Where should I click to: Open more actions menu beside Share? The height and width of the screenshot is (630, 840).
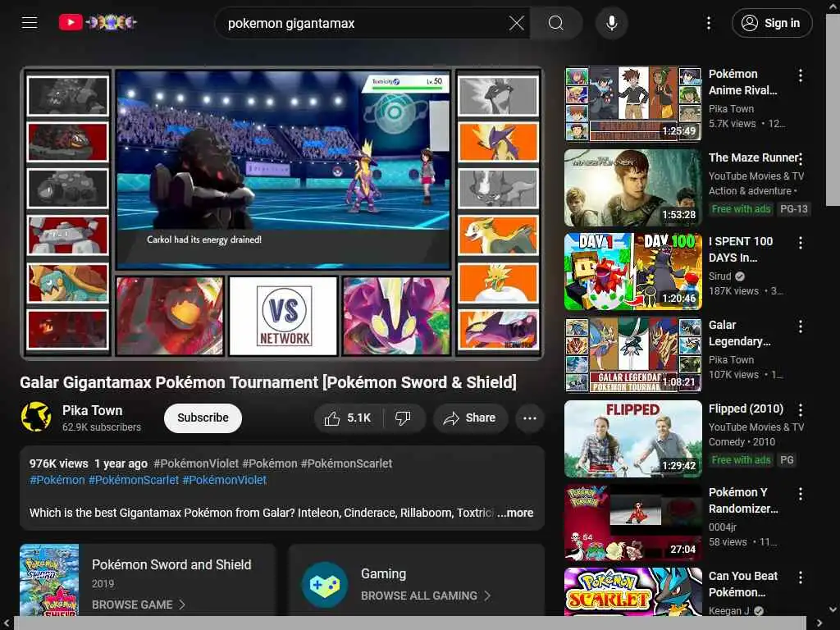click(x=529, y=418)
